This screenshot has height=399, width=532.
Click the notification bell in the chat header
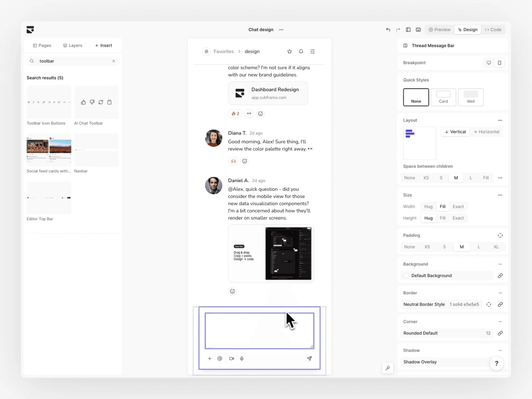301,51
